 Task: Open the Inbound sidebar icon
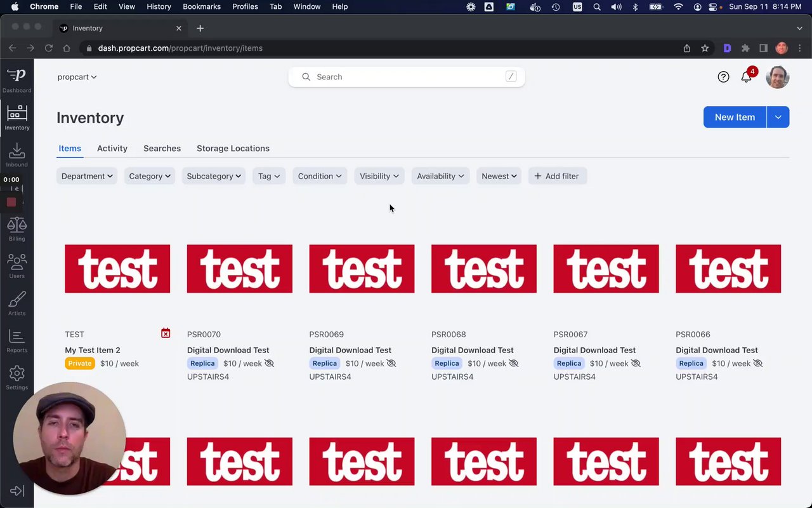click(17, 155)
